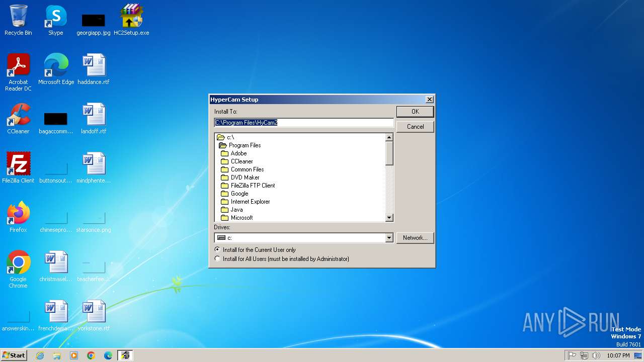Select Install for All Users option
This screenshot has width=644, height=362.
click(x=281, y=259)
